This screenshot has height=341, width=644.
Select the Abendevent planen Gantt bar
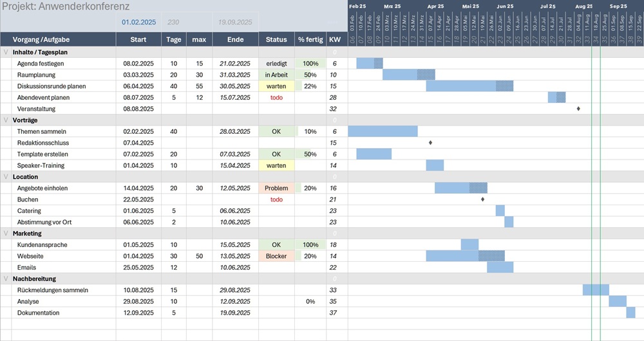click(x=556, y=98)
